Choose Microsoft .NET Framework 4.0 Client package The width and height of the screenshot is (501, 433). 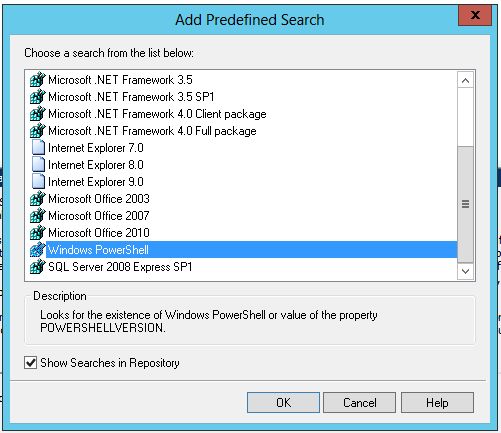(157, 114)
